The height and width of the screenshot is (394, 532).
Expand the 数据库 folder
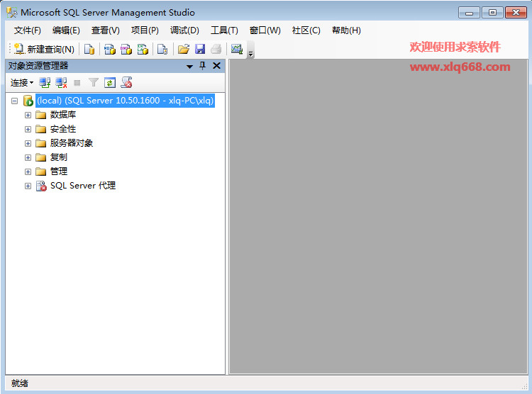28,115
